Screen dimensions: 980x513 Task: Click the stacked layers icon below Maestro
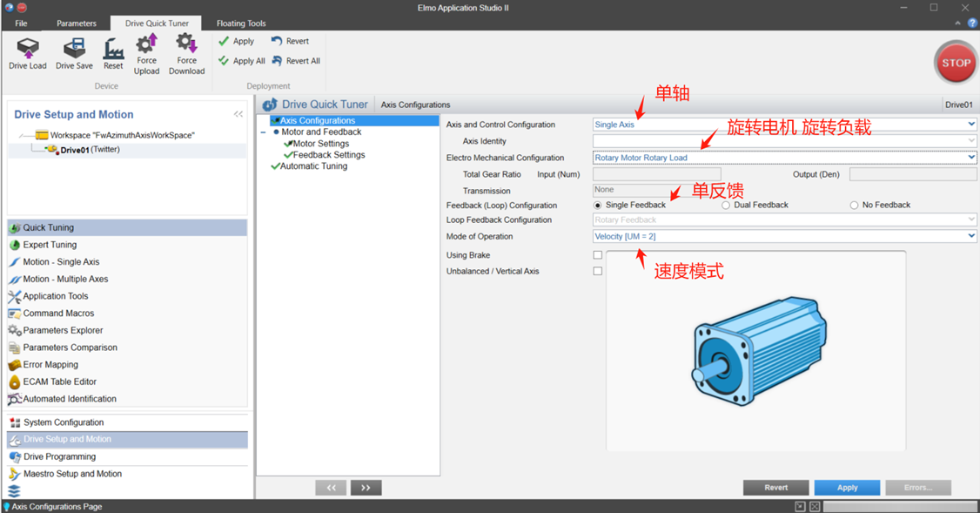pyautogui.click(x=15, y=491)
